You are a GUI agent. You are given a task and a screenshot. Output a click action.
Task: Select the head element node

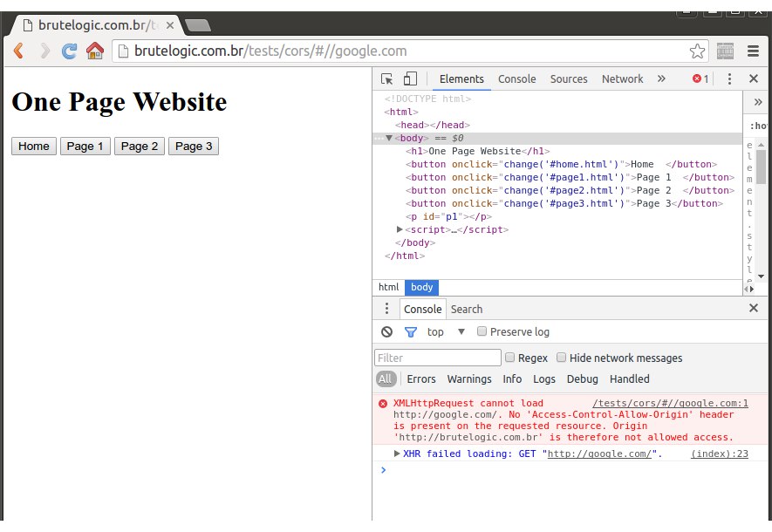click(433, 126)
